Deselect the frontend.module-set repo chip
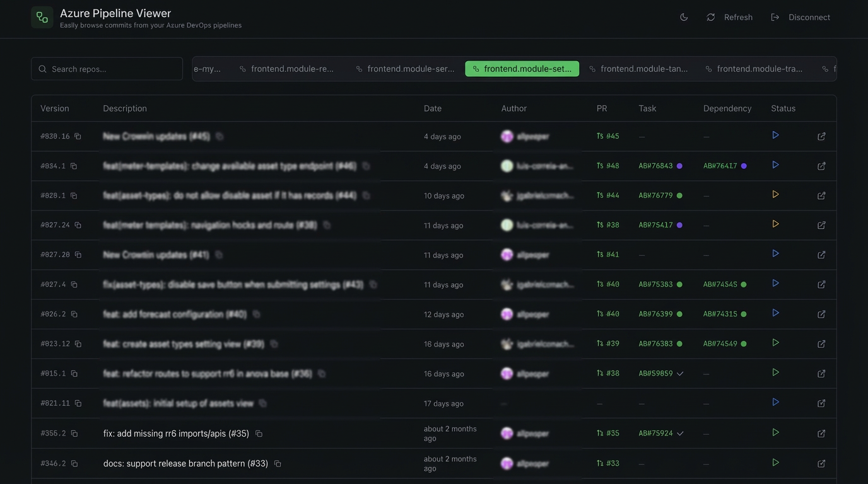 (522, 68)
